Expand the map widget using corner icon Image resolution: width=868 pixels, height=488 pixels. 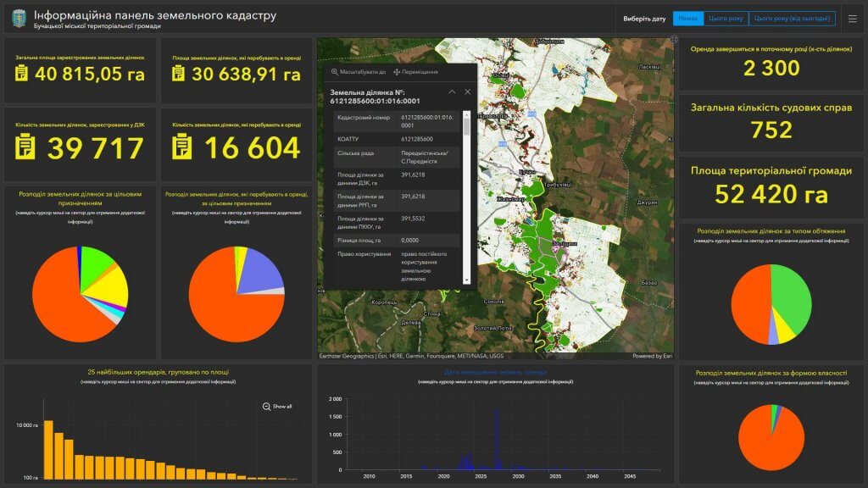(674, 39)
